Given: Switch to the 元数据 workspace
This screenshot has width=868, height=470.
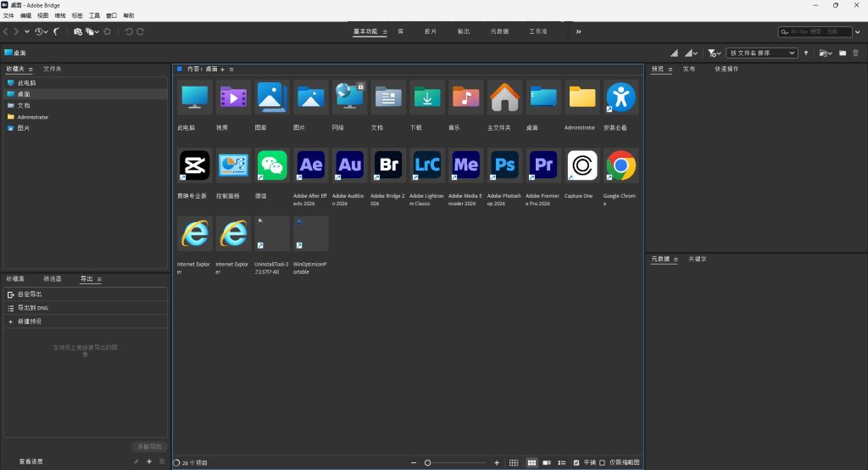Looking at the screenshot, I should [499, 31].
